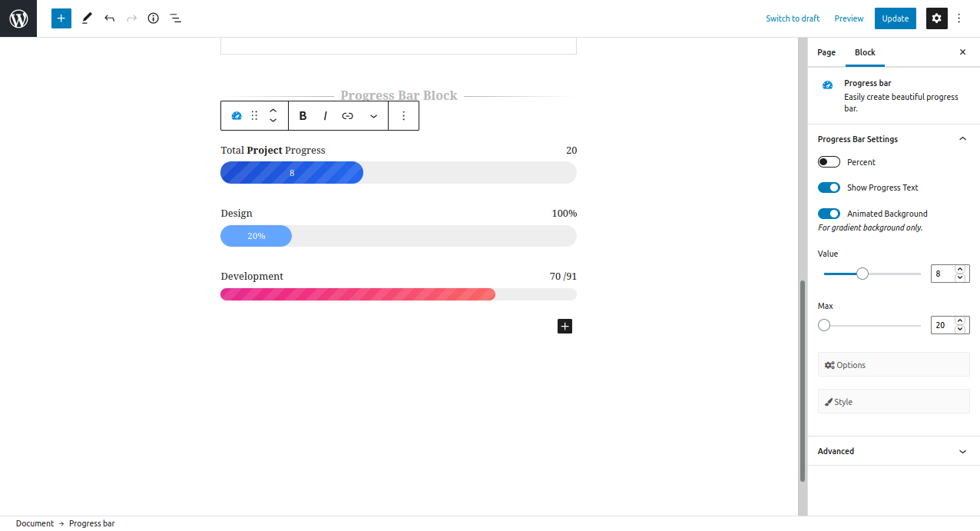980x531 pixels.
Task: Open more rich text controls dropdown
Action: pos(374,116)
